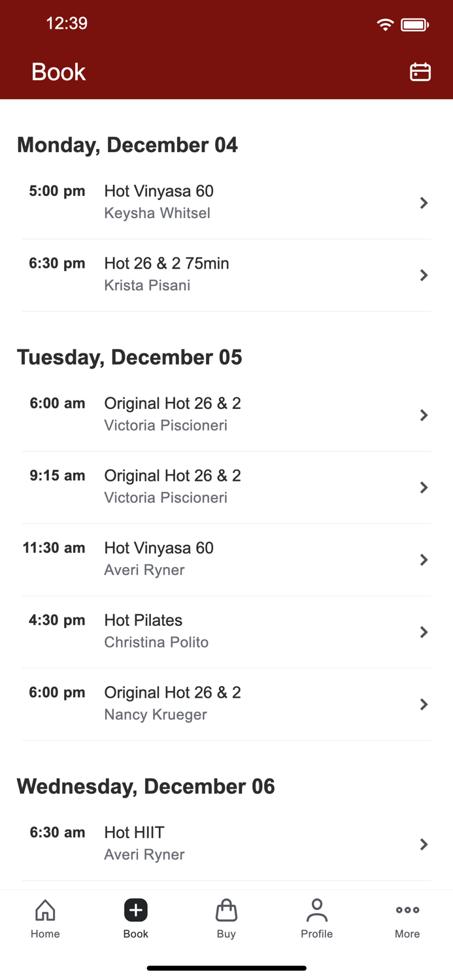Select the Profile person icon
Image resolution: width=453 pixels, height=980 pixels.
[317, 909]
